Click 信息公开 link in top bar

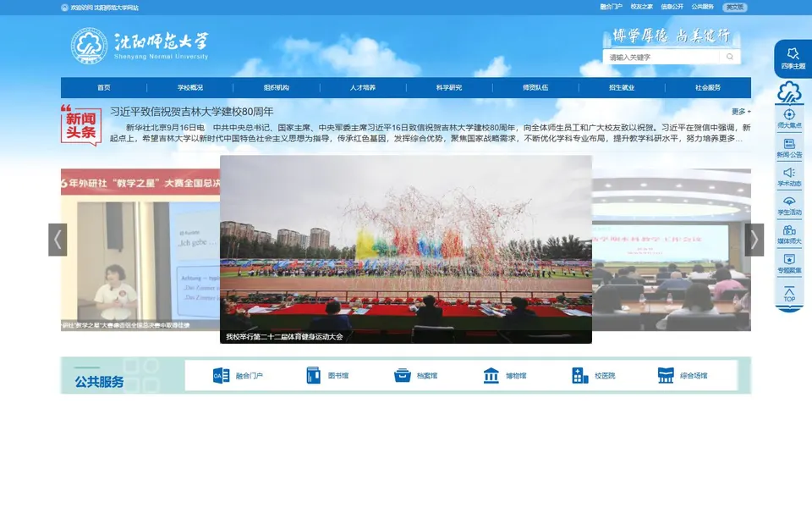tap(672, 7)
